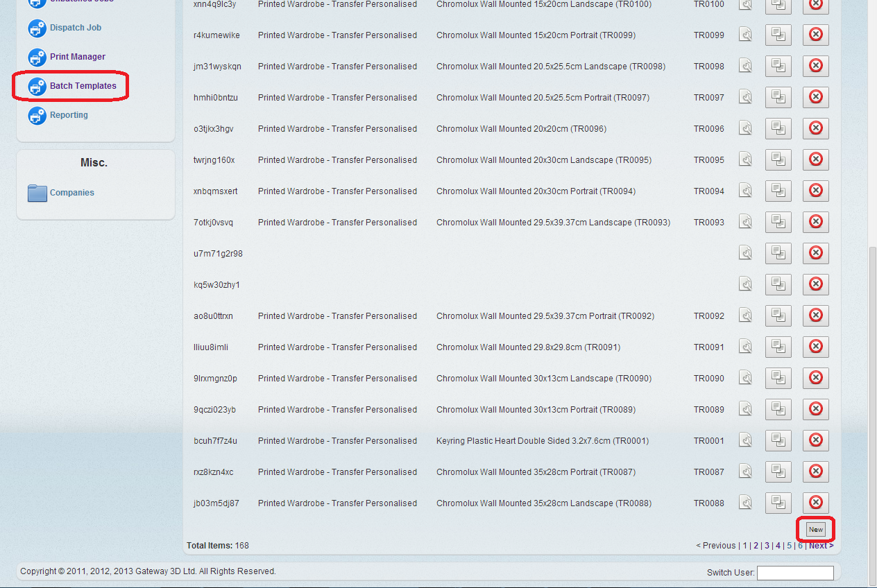Delete the TR0097 Portrait template
This screenshot has width=877, height=588.
pyautogui.click(x=816, y=97)
